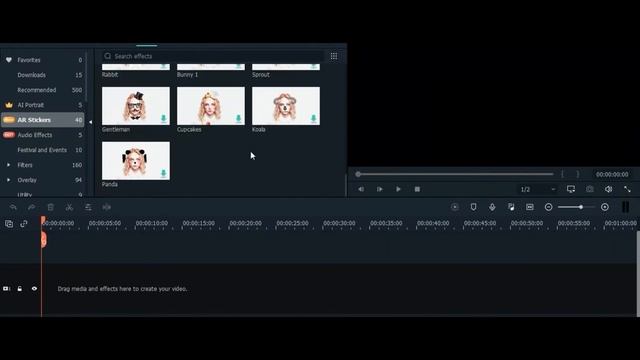The height and width of the screenshot is (360, 640).
Task: Open the display settings monitor icon
Action: point(571,189)
